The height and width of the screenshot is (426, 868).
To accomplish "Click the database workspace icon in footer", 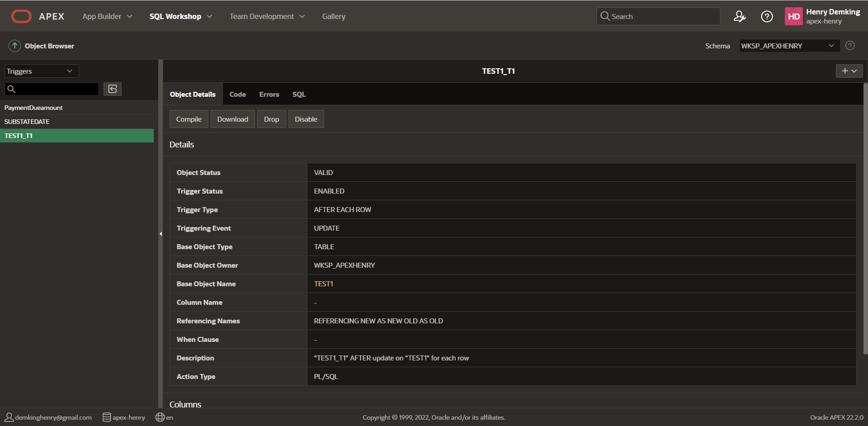I will pyautogui.click(x=107, y=417).
